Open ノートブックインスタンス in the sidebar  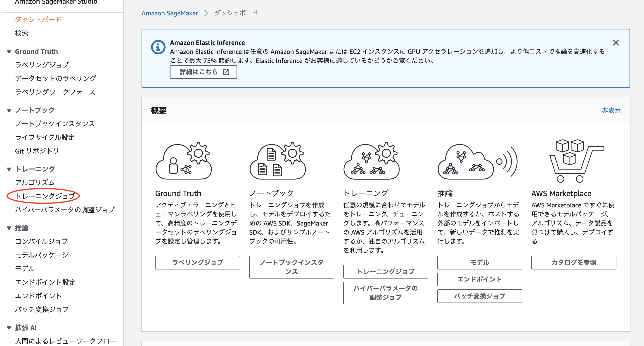coord(55,124)
